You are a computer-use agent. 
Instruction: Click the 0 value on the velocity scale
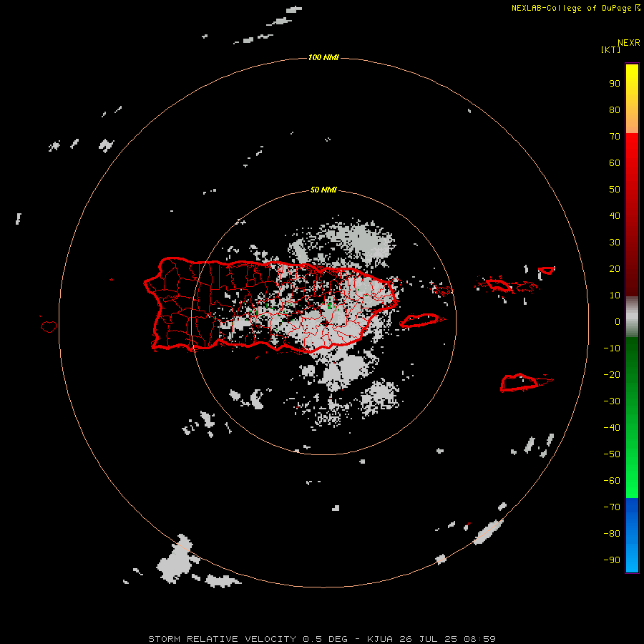click(618, 322)
